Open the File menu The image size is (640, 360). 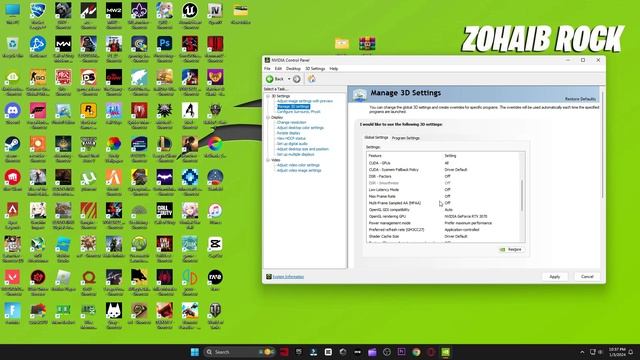(x=267, y=69)
